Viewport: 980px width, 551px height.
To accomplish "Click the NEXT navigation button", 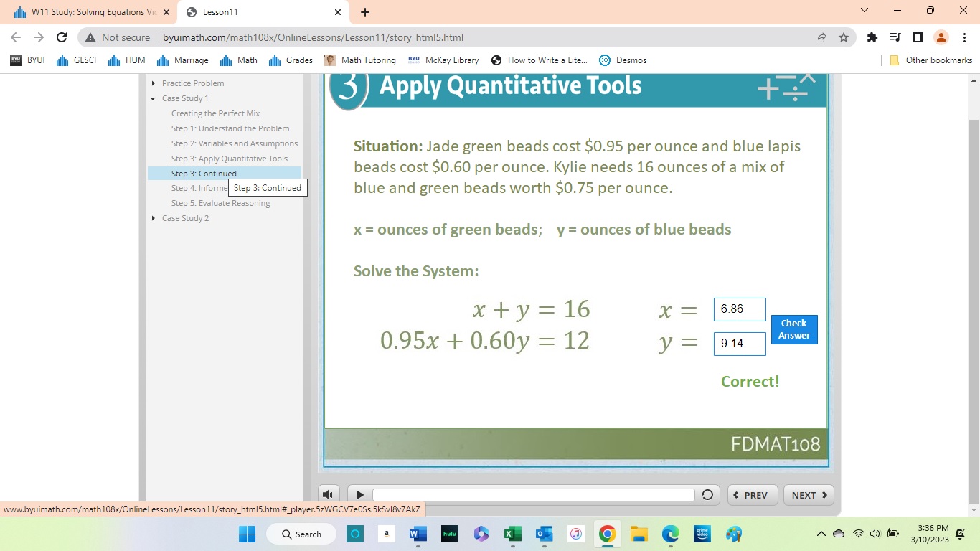I will (x=808, y=494).
